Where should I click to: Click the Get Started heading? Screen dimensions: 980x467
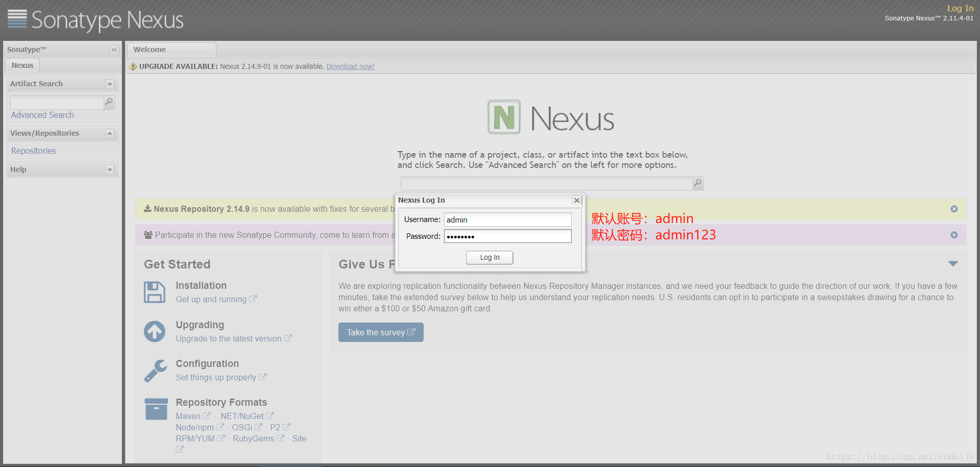click(177, 264)
